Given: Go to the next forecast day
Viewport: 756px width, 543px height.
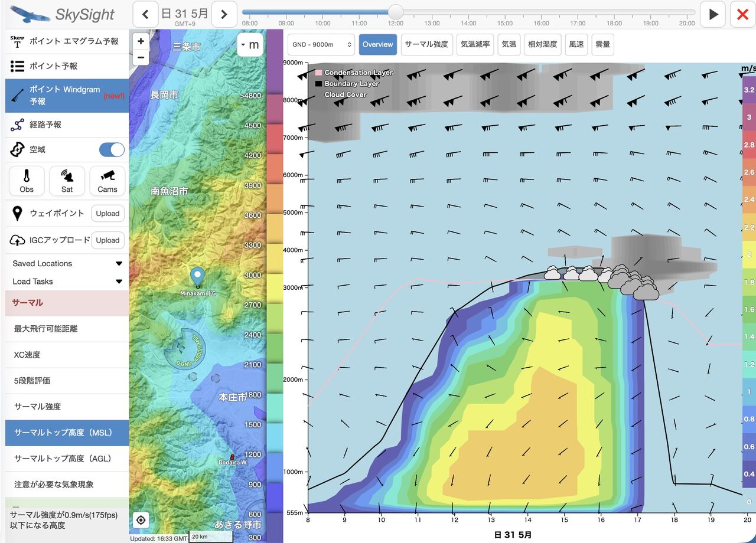Looking at the screenshot, I should click(x=224, y=14).
